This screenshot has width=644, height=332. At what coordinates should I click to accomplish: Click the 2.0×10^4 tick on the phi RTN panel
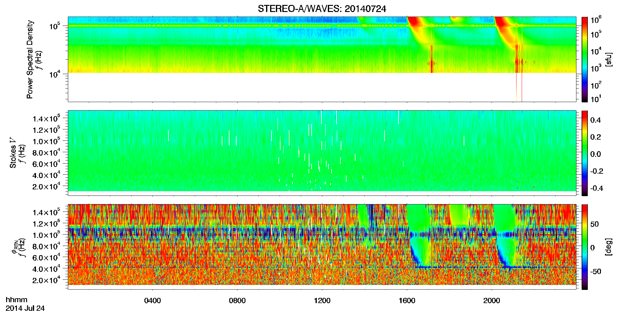(46, 280)
